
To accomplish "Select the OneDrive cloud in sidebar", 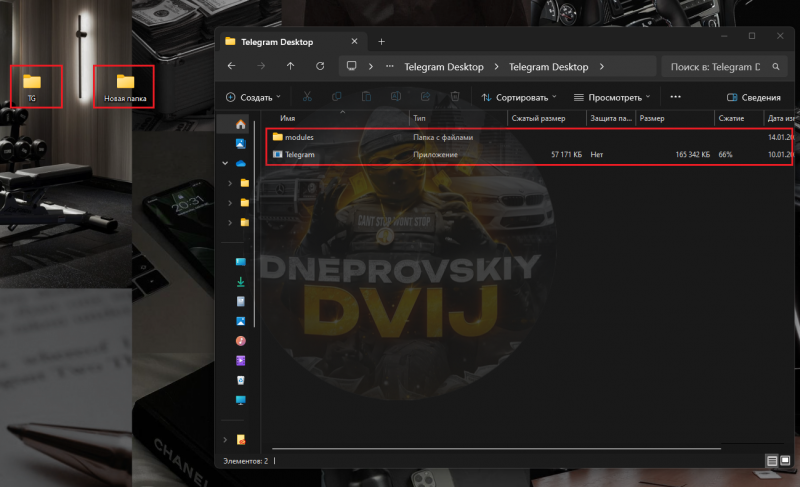I will point(241,164).
